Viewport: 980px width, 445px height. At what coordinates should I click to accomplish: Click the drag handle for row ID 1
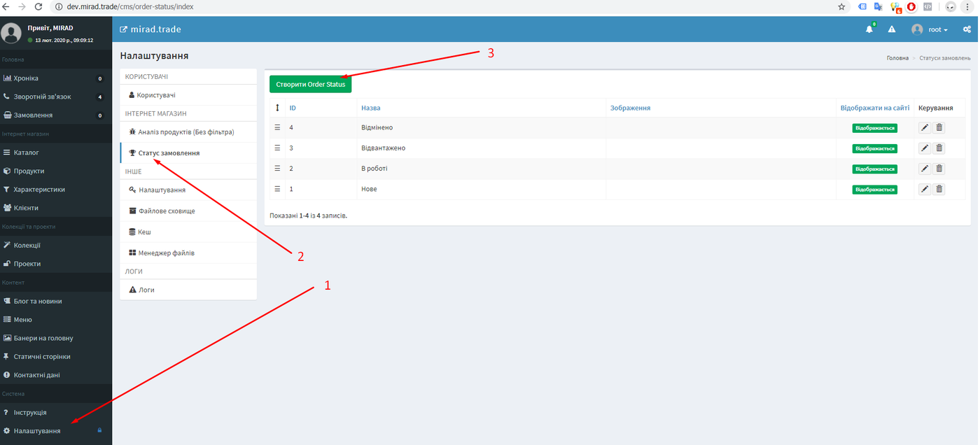pos(277,189)
